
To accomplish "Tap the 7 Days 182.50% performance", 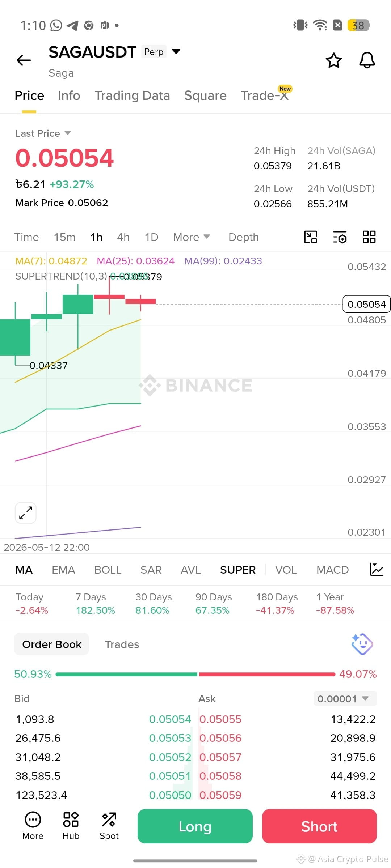I will tap(95, 604).
